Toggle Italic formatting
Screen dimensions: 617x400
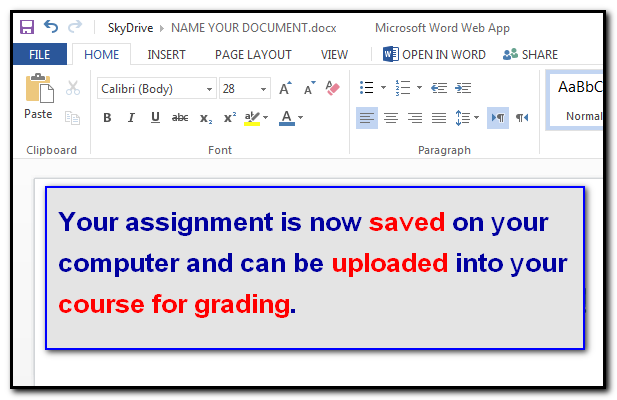[131, 118]
